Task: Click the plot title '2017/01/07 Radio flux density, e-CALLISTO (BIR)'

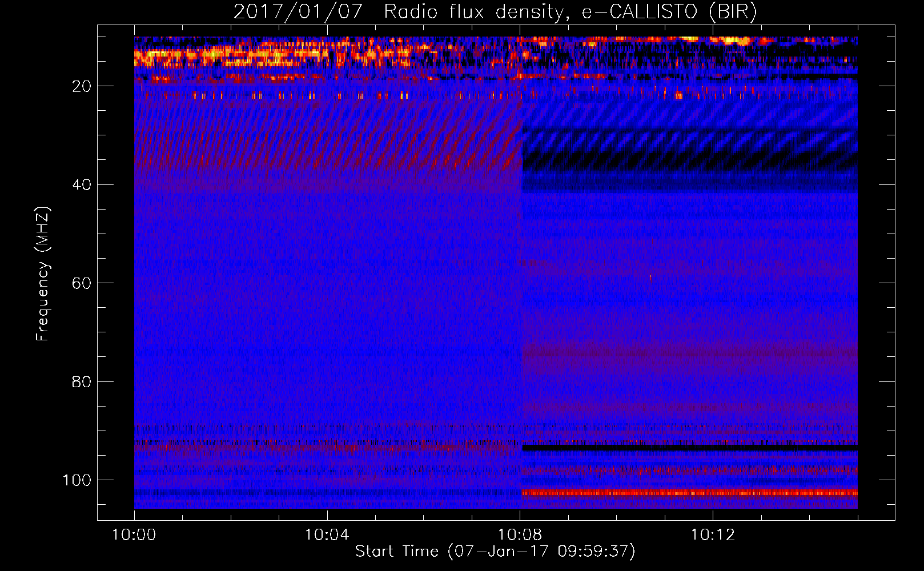Action: 495,11
